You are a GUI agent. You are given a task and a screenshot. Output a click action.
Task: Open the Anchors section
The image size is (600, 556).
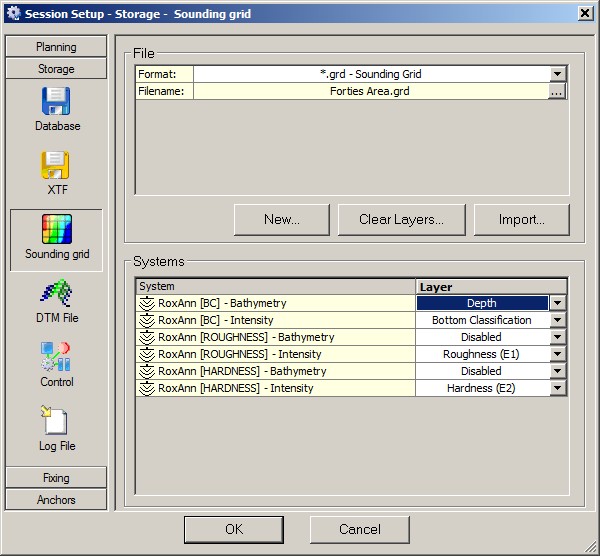[56, 499]
